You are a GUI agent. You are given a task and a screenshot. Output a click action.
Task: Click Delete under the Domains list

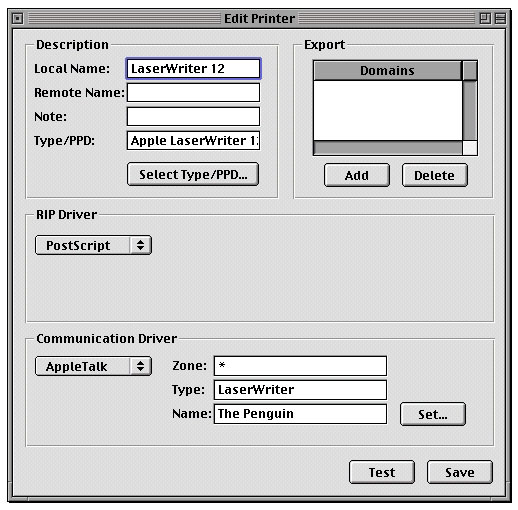click(434, 175)
